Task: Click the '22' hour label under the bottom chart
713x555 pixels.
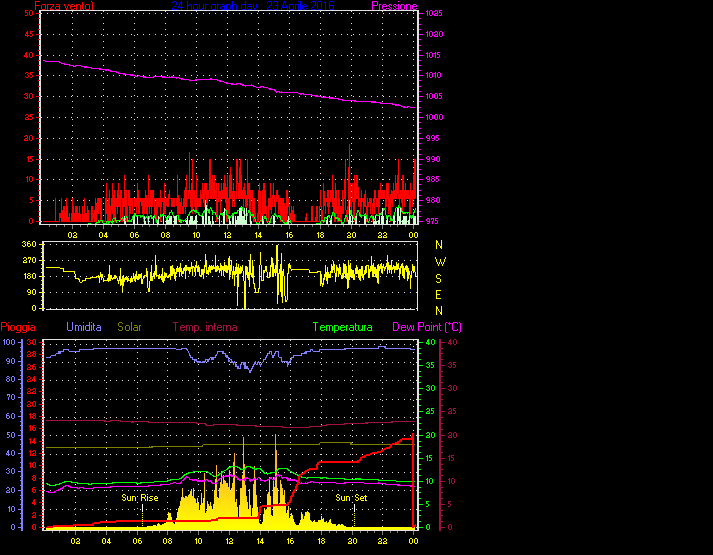Action: [382, 541]
